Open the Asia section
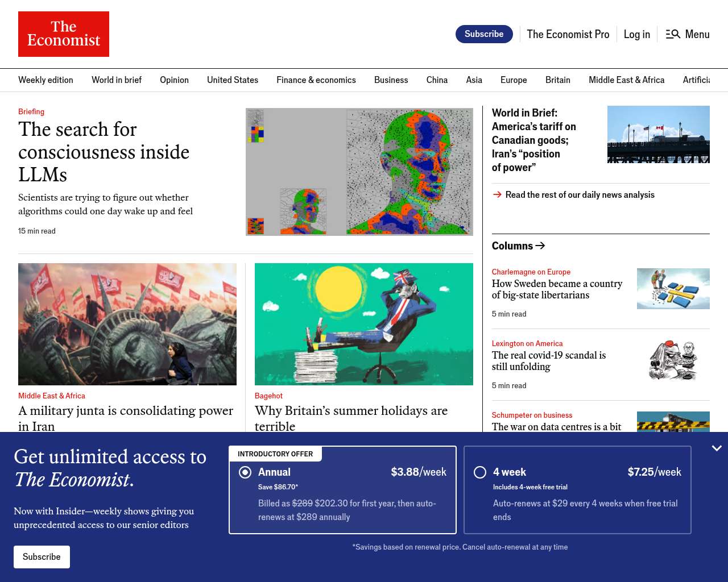Screen dimensions: 728x582 [474, 80]
